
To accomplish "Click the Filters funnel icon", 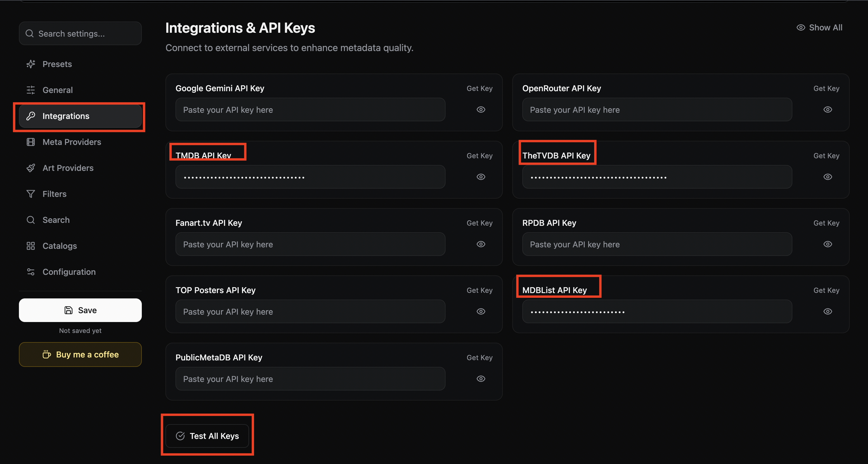I will 31,194.
